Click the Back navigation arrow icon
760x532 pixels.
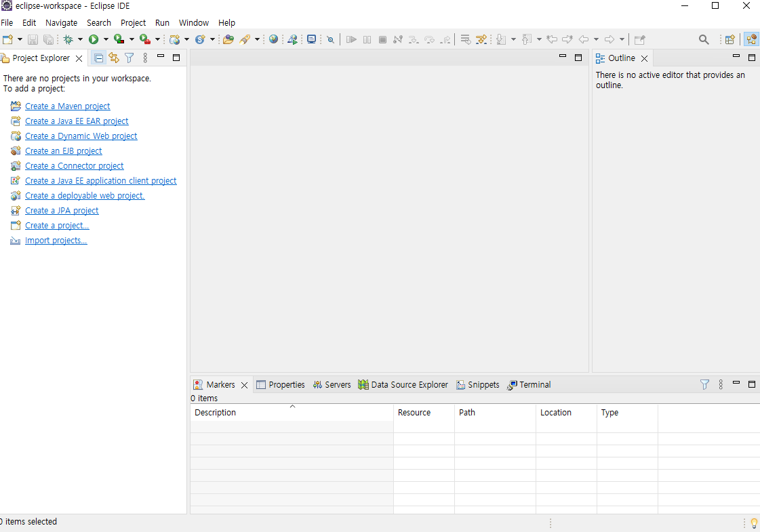coord(584,39)
